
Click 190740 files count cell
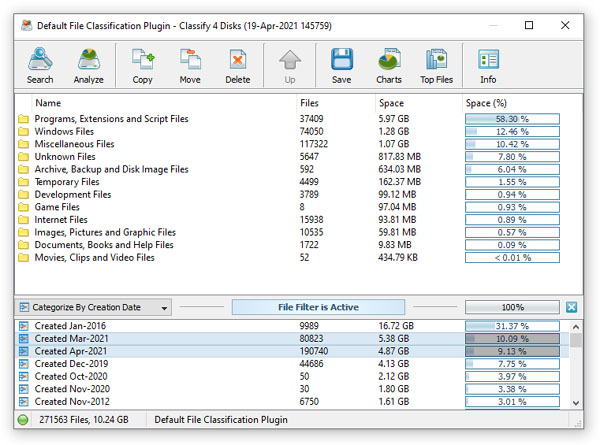(x=313, y=351)
